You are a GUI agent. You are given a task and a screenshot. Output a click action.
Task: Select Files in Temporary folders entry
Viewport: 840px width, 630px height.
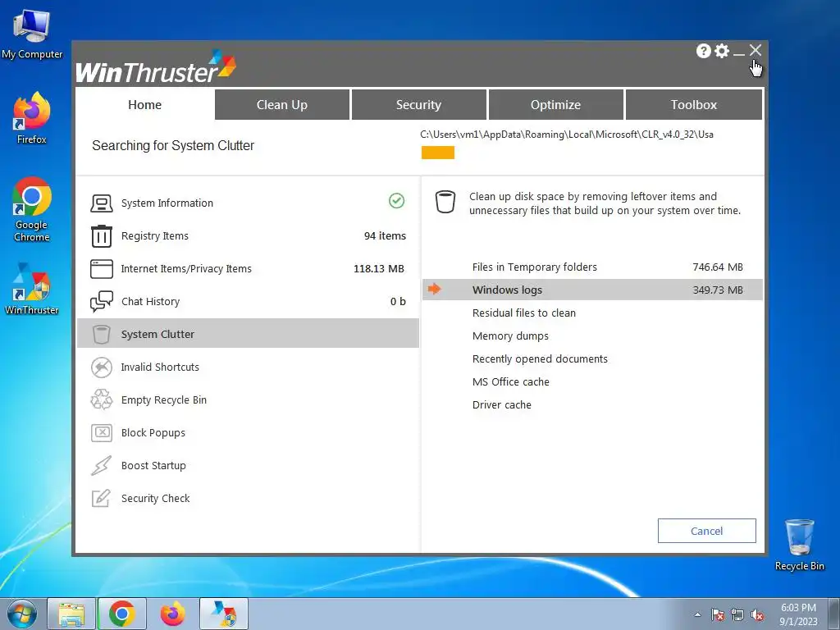pos(535,267)
